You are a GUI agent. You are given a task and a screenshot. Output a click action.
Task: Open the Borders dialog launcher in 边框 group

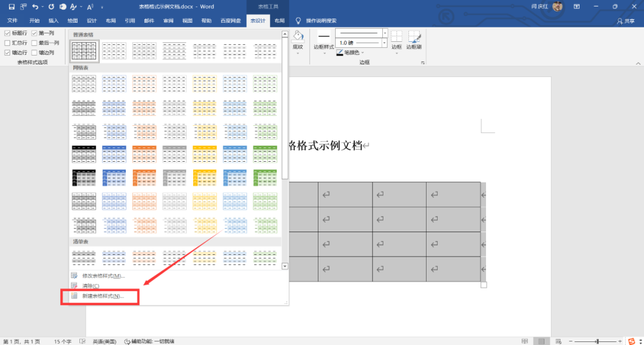click(x=423, y=63)
